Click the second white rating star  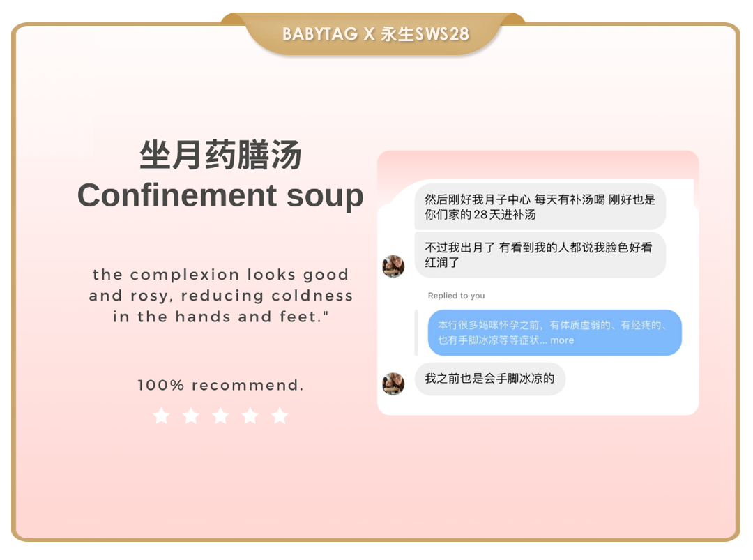pyautogui.click(x=191, y=416)
